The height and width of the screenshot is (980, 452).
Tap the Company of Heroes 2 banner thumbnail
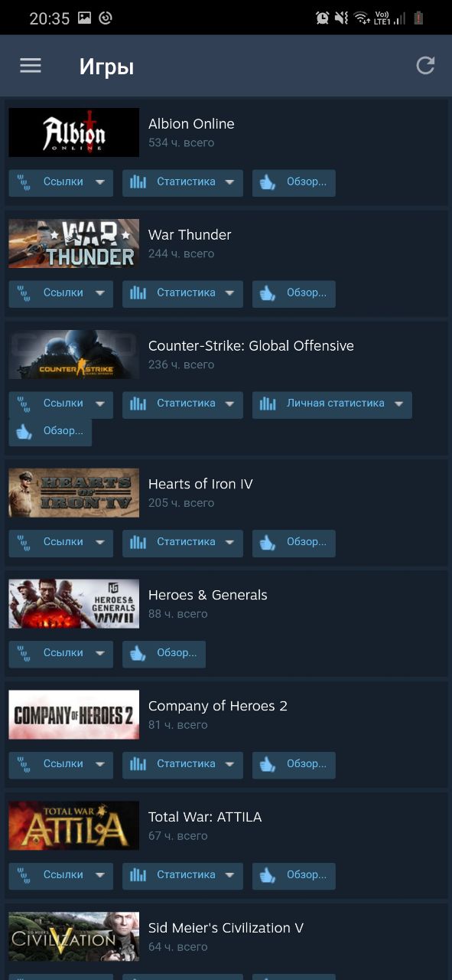pos(74,714)
